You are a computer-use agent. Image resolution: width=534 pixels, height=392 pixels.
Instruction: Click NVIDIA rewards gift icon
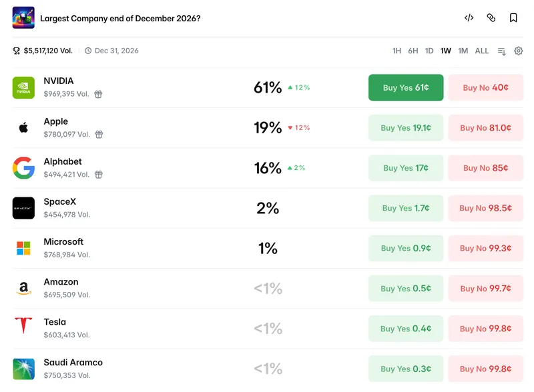tap(98, 94)
